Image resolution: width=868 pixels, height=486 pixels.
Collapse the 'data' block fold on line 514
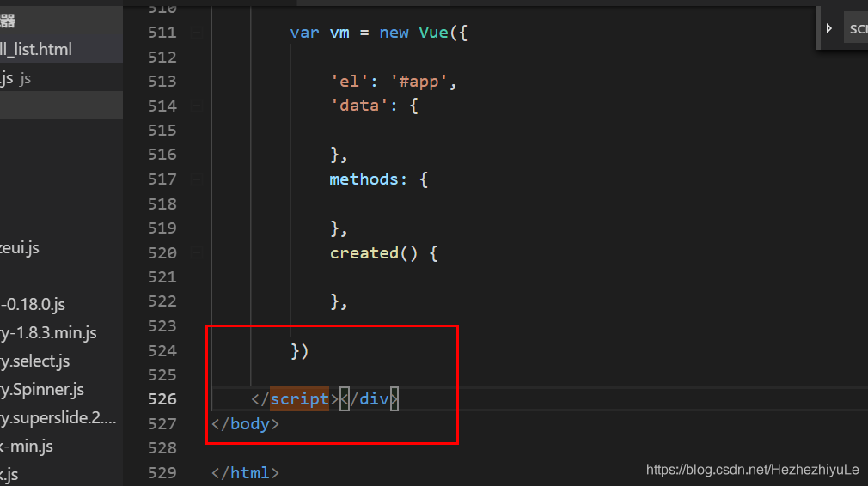[x=197, y=106]
